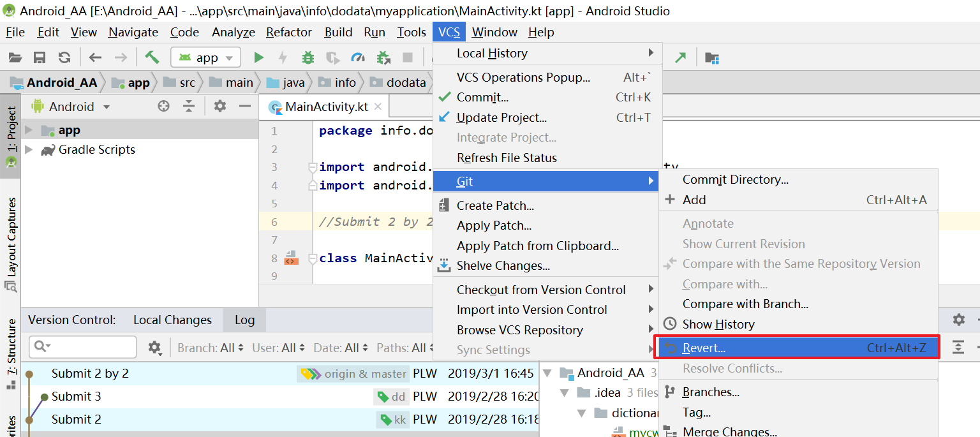The width and height of the screenshot is (980, 437).
Task: Expand the Gradle Scripts tree node
Action: (28, 150)
